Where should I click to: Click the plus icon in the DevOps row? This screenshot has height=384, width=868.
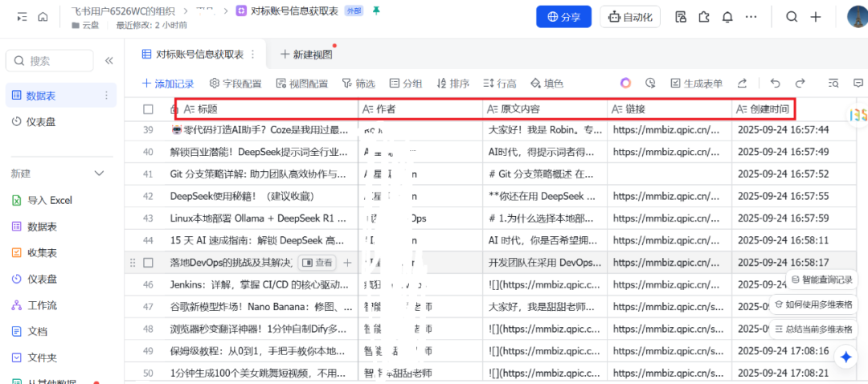click(347, 263)
